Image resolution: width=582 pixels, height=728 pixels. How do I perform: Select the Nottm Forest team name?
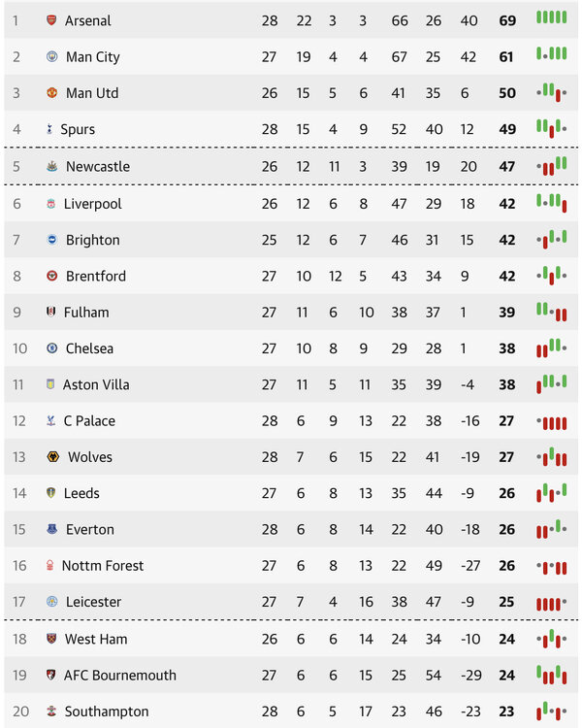point(102,566)
